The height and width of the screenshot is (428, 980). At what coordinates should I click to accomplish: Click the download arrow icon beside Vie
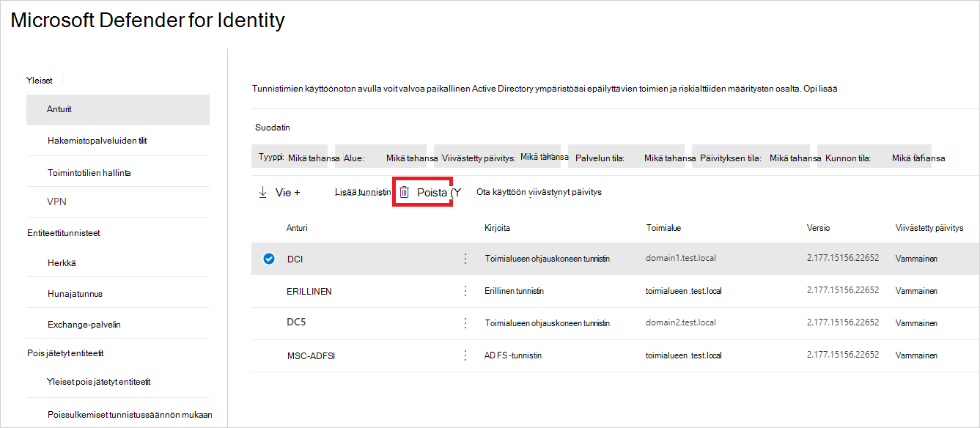pos(262,192)
